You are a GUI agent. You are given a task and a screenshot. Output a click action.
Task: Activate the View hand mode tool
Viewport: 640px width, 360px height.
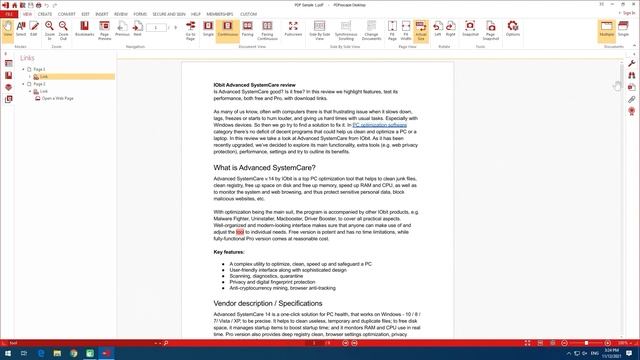click(8, 30)
